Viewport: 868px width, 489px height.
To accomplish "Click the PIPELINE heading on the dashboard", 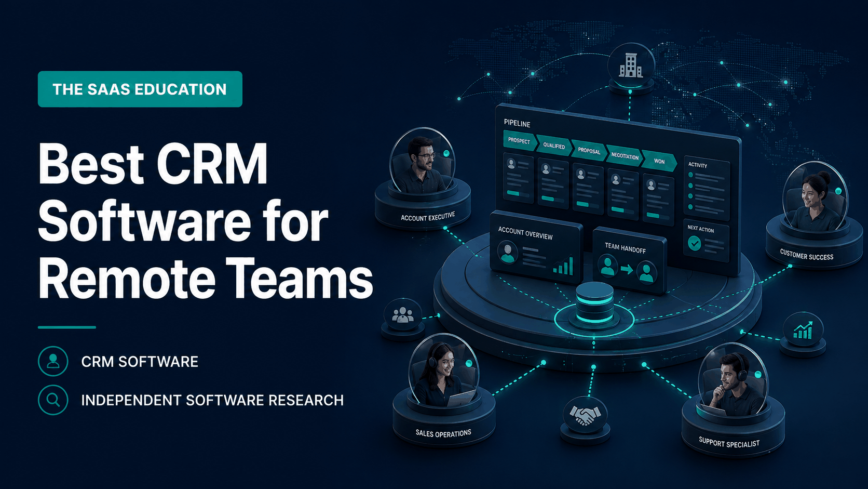I will [x=517, y=123].
